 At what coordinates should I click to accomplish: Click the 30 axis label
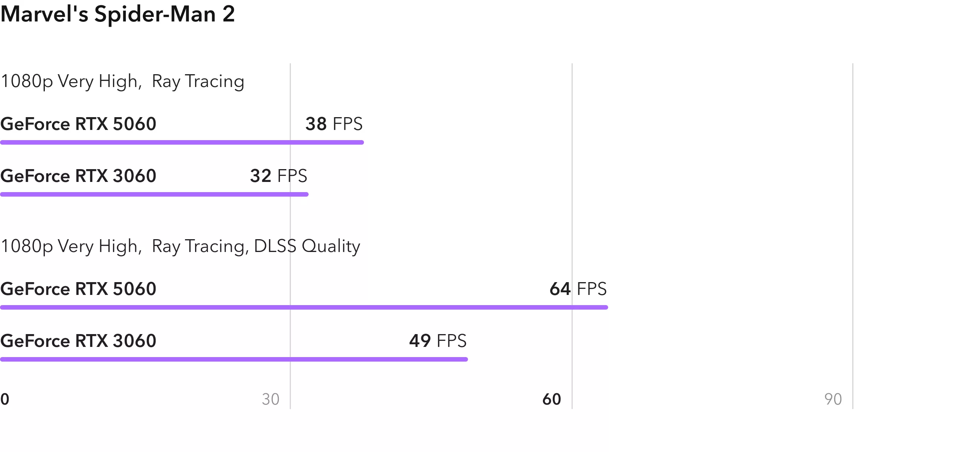pyautogui.click(x=271, y=400)
